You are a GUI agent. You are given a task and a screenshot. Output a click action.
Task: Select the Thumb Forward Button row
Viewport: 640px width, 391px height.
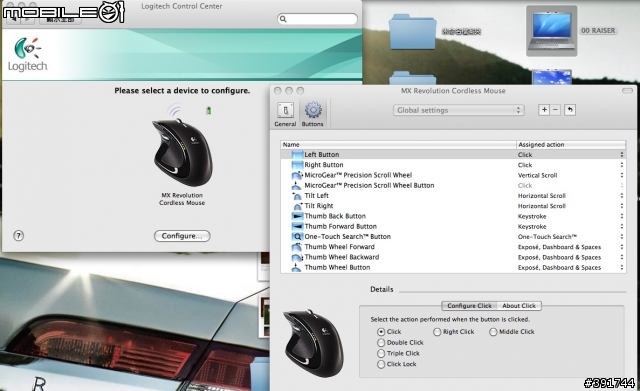point(453,226)
